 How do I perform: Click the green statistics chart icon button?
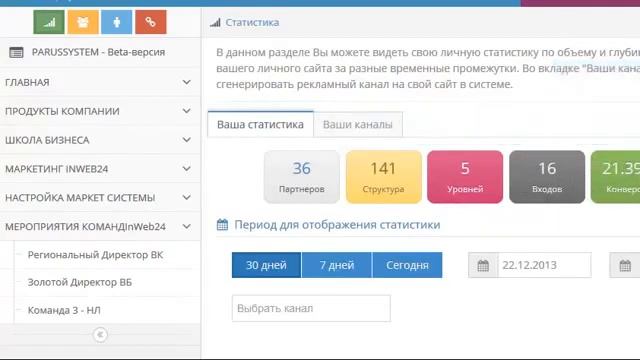click(x=49, y=22)
